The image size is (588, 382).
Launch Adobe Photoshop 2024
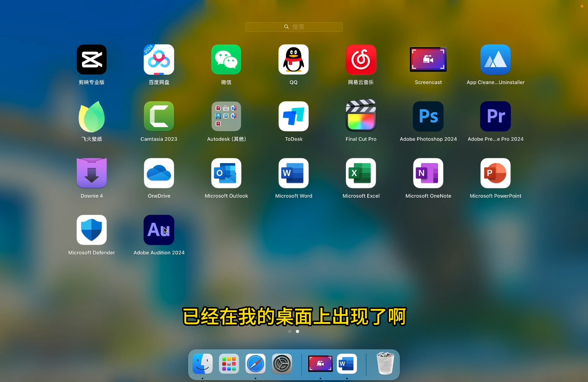(x=428, y=116)
